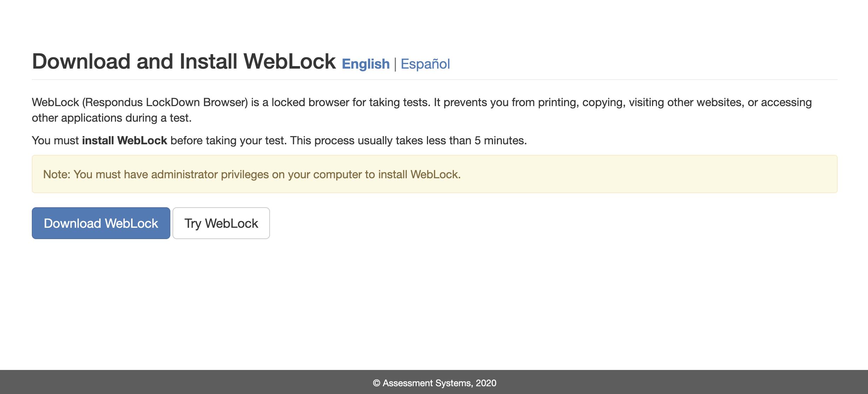868x394 pixels.
Task: Click the Download WebLock button
Action: [x=101, y=223]
